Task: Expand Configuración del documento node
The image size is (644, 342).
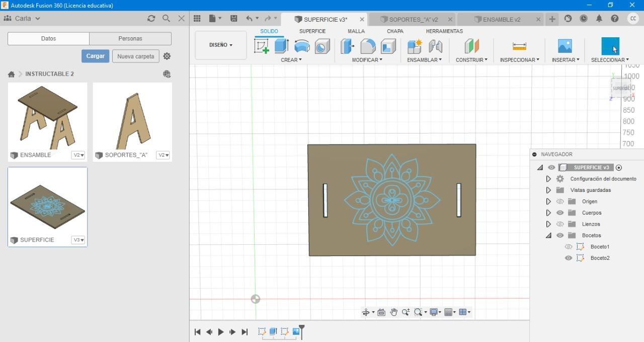Action: tap(548, 179)
